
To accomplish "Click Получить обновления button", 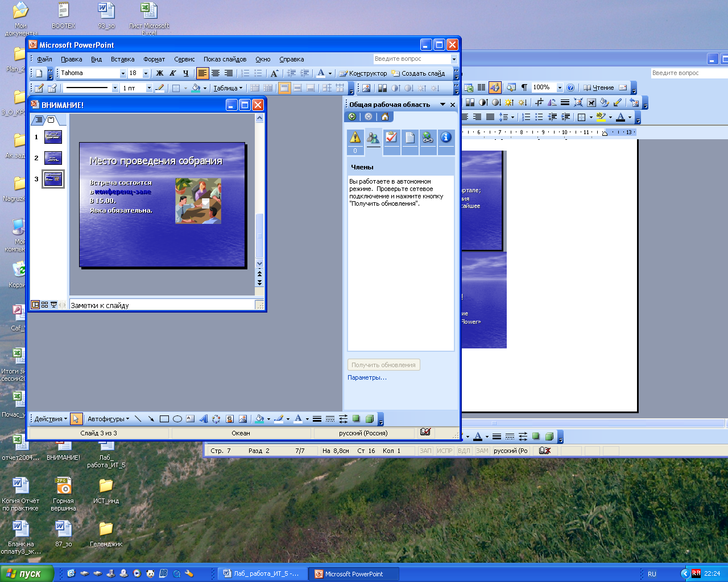I will point(383,365).
